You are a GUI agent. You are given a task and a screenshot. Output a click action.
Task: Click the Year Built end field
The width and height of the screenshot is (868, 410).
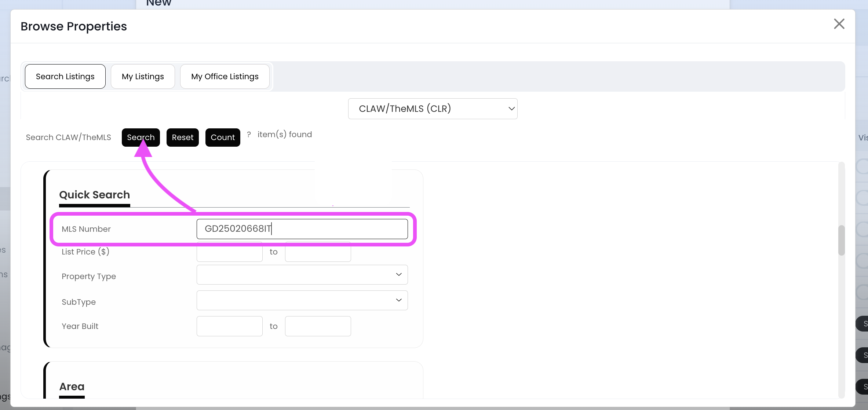(x=318, y=326)
